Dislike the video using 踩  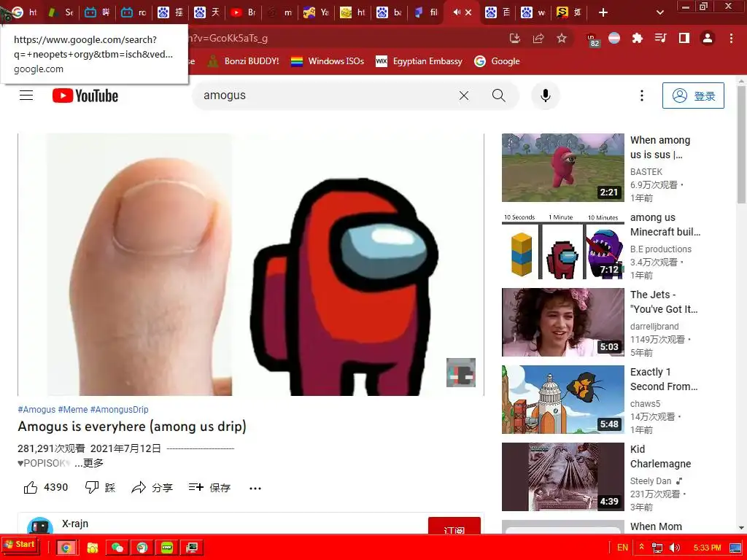[x=100, y=488]
